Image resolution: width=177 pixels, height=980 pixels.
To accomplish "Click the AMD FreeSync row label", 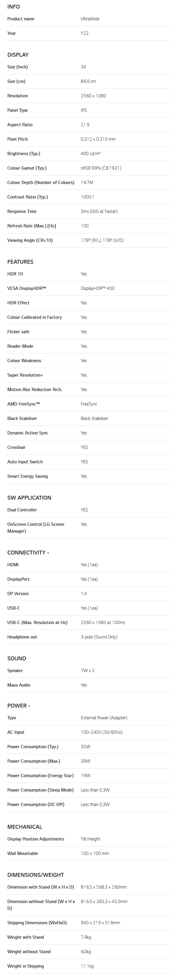I will tap(23, 404).
